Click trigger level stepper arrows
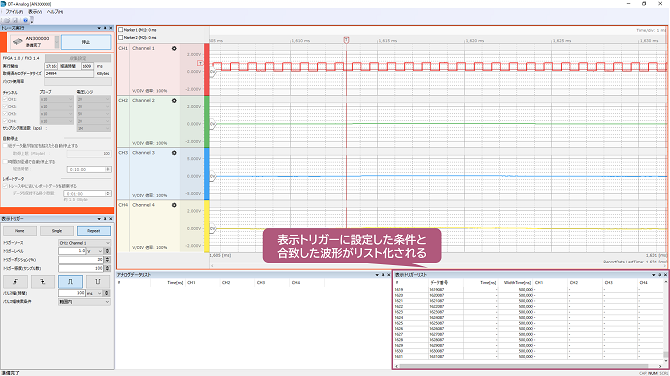This screenshot has width=670, height=376. 107,251
